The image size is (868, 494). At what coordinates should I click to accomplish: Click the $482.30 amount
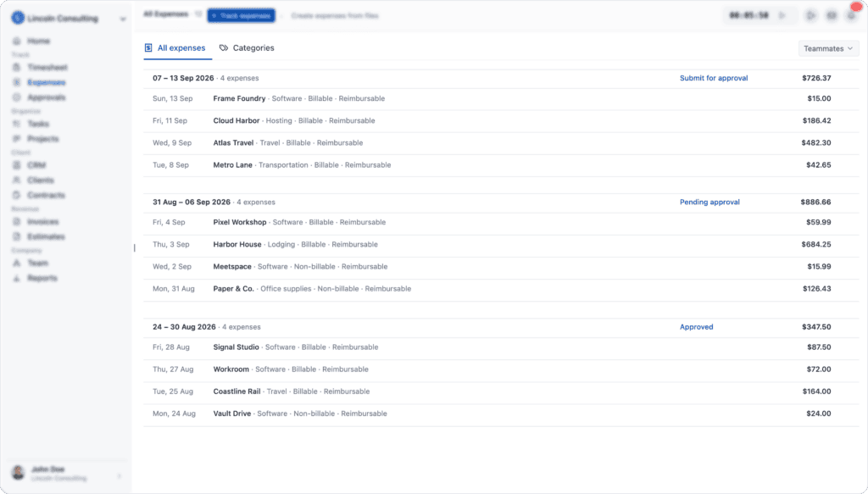816,142
